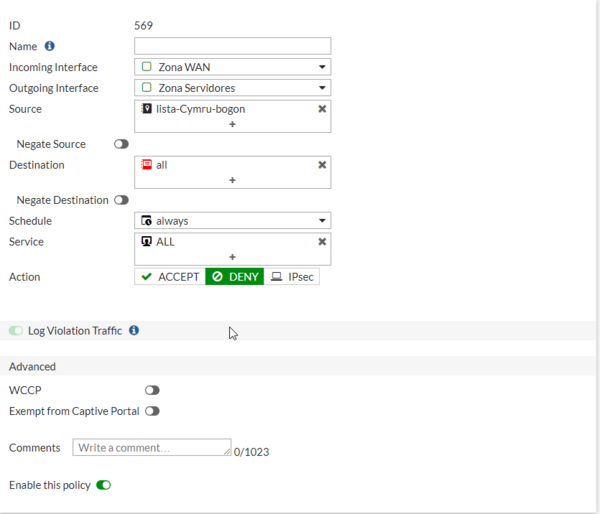Image resolution: width=600 pixels, height=514 pixels.
Task: Select the ACCEPT action button
Action: [x=170, y=277]
